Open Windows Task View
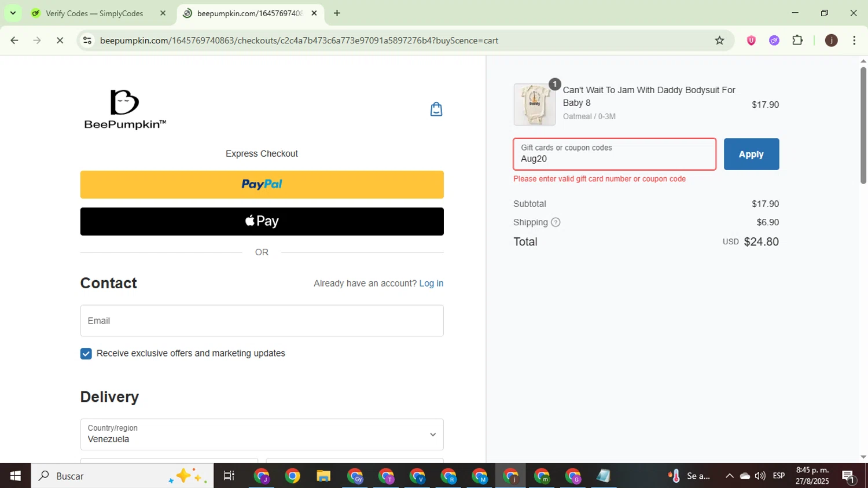This screenshot has height=488, width=868. point(229,476)
